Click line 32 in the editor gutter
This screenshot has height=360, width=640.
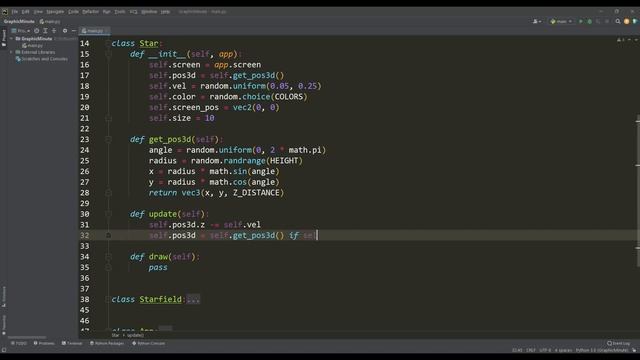tap(84, 235)
